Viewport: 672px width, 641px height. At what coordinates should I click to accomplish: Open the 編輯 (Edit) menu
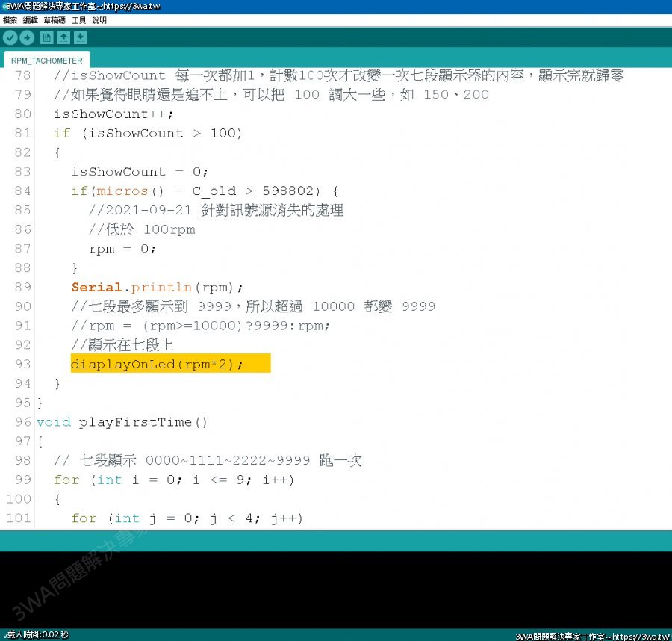click(30, 20)
